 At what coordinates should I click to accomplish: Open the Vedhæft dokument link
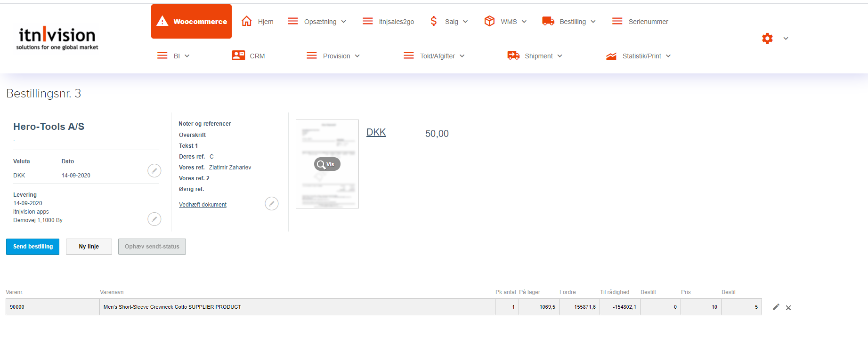coord(203,205)
